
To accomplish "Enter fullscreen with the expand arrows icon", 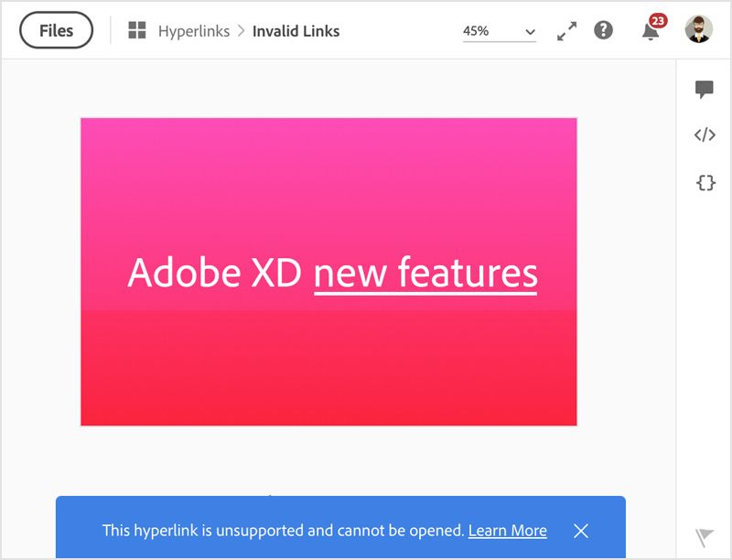I will (567, 31).
